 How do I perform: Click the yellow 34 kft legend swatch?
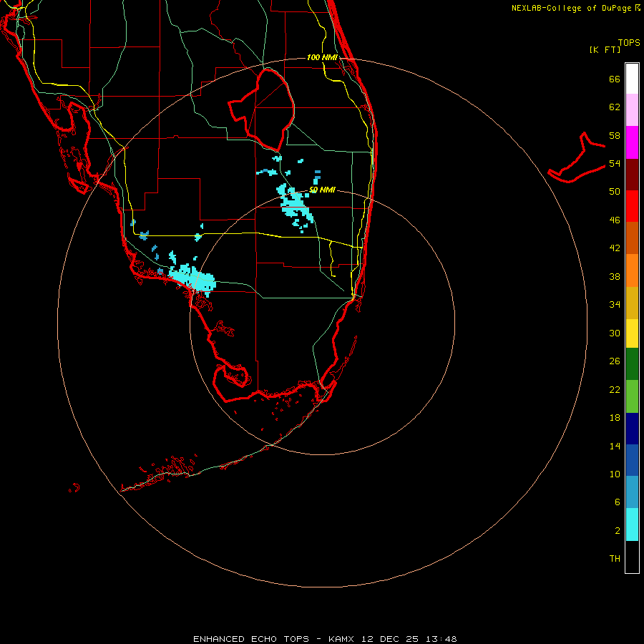[x=632, y=333]
